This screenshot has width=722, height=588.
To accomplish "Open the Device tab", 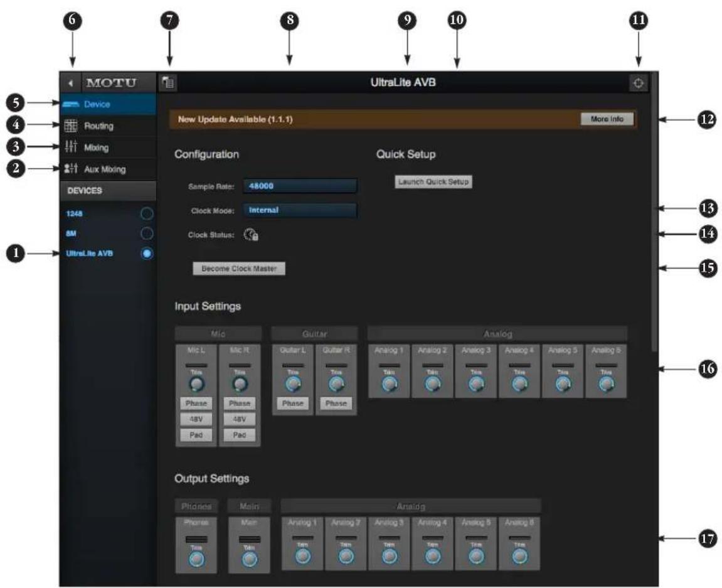I will click(109, 104).
